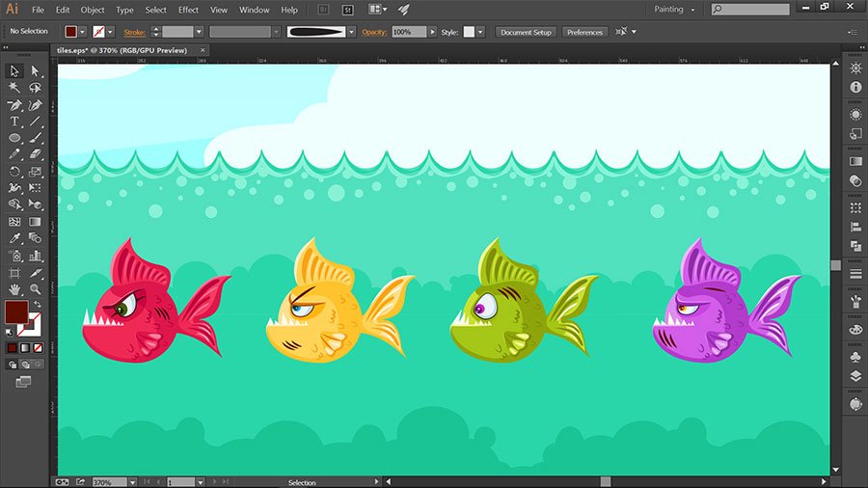Choose the Free Transform tool
Image resolution: width=868 pixels, height=488 pixels.
coord(35,188)
